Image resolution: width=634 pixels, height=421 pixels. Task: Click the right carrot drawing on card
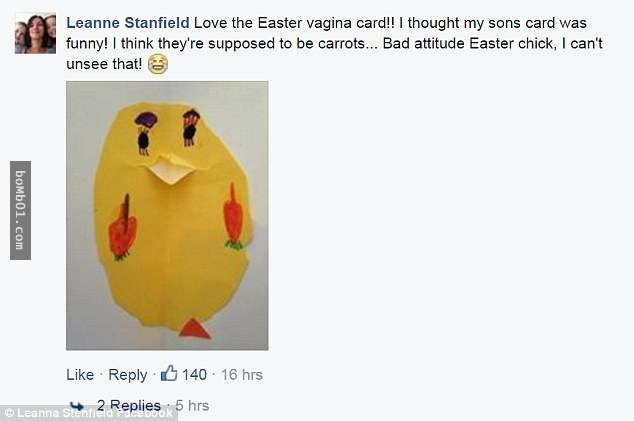[x=233, y=217]
